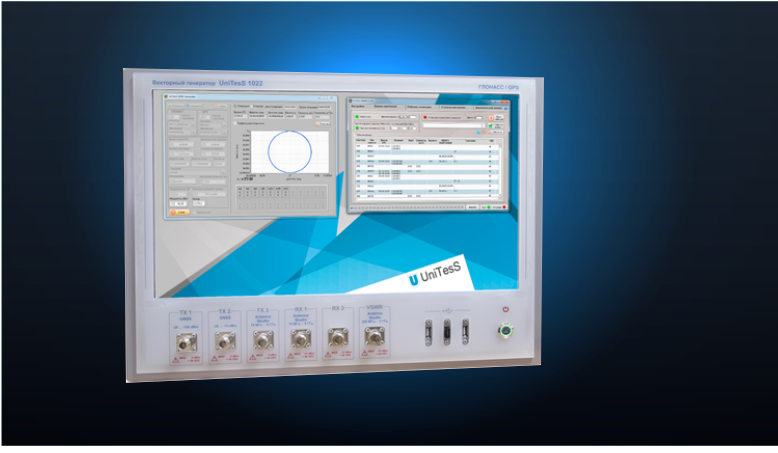Image resolution: width=778 pixels, height=453 pixels.
Task: Click the button left of green indicator at bottom right
Action: point(473,206)
